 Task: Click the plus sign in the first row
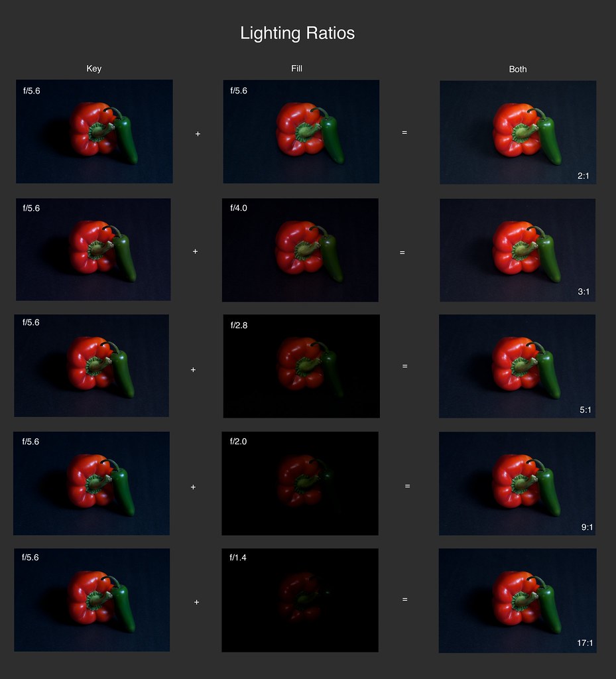tap(198, 134)
